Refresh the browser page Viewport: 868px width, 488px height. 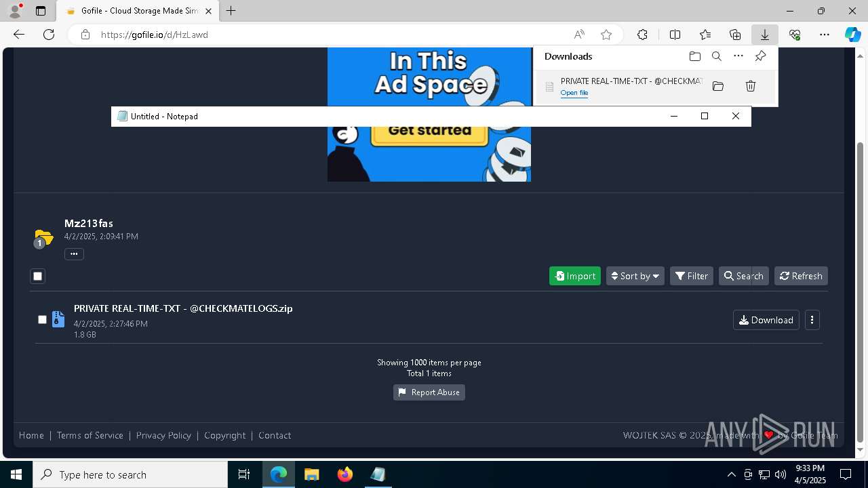coord(49,35)
